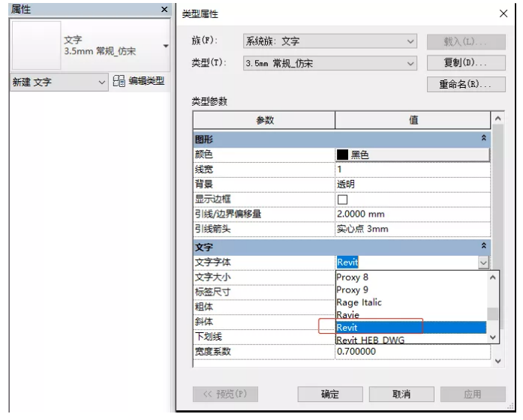Click the 2.0000 mm offset value
Viewport: 523px width, 420px height.
tap(361, 214)
